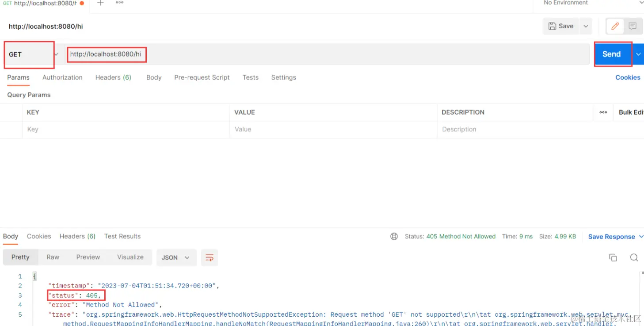The height and width of the screenshot is (326, 644).
Task: Click the Status 405 Method Not Allowed text
Action: tap(450, 237)
